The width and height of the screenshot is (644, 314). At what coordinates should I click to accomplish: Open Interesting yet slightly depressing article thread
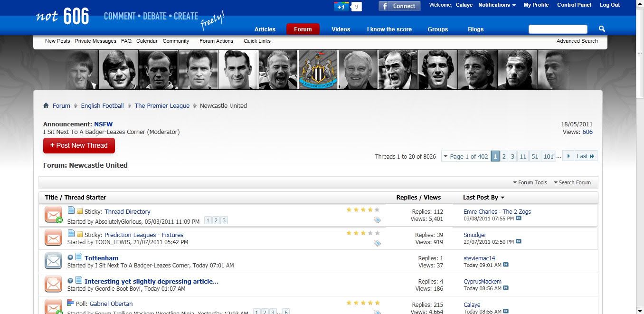(x=152, y=281)
